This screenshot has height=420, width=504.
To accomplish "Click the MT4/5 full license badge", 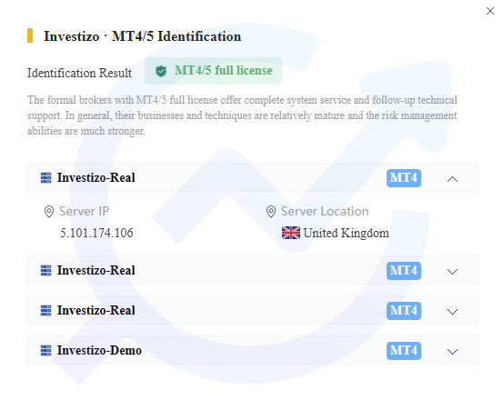I will tap(213, 71).
